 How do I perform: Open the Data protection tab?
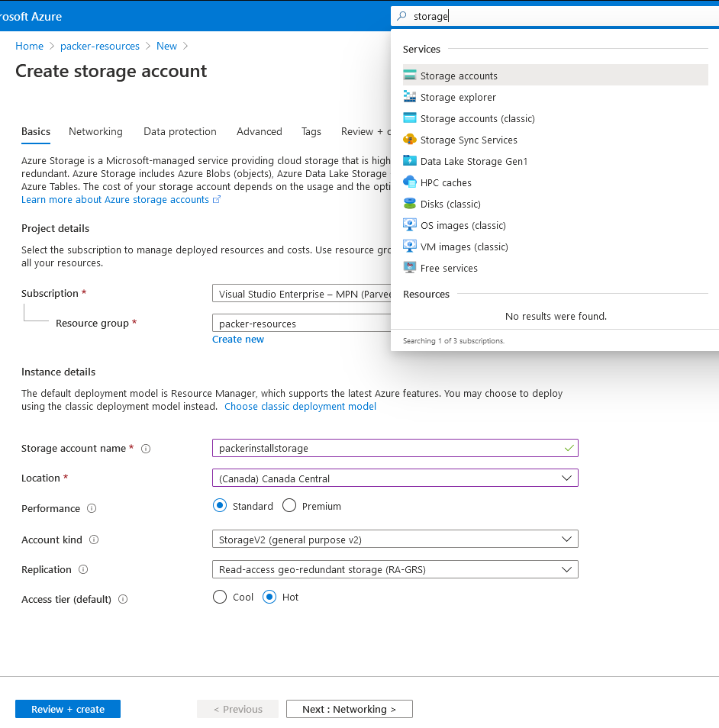point(180,131)
